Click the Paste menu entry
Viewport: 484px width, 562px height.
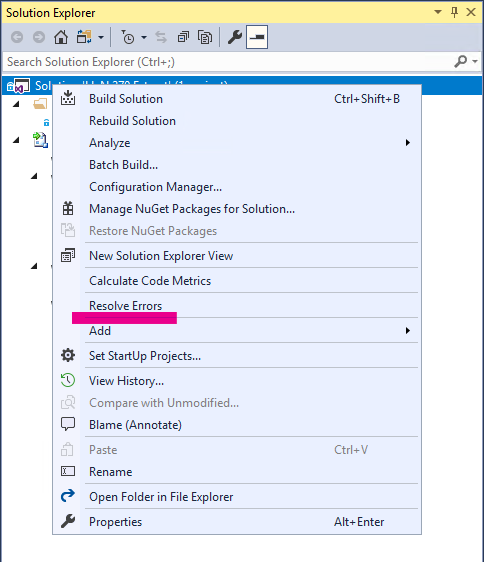[x=237, y=450]
